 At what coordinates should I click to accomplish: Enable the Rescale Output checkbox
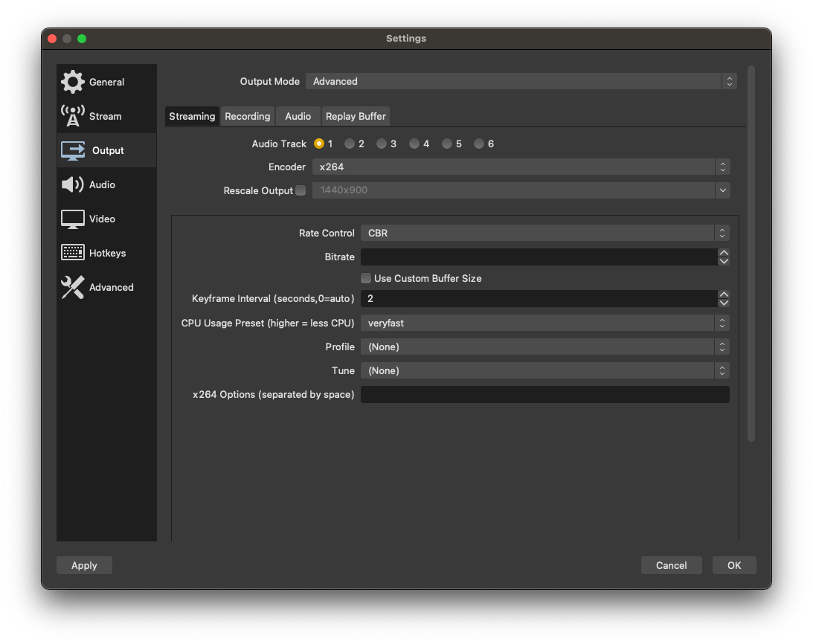point(301,190)
